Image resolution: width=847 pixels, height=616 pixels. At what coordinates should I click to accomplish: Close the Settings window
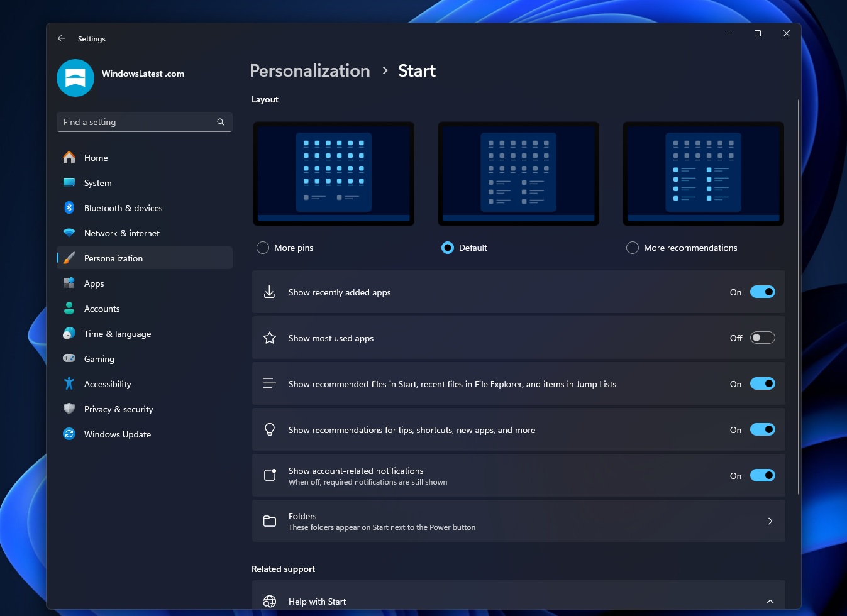pos(787,33)
